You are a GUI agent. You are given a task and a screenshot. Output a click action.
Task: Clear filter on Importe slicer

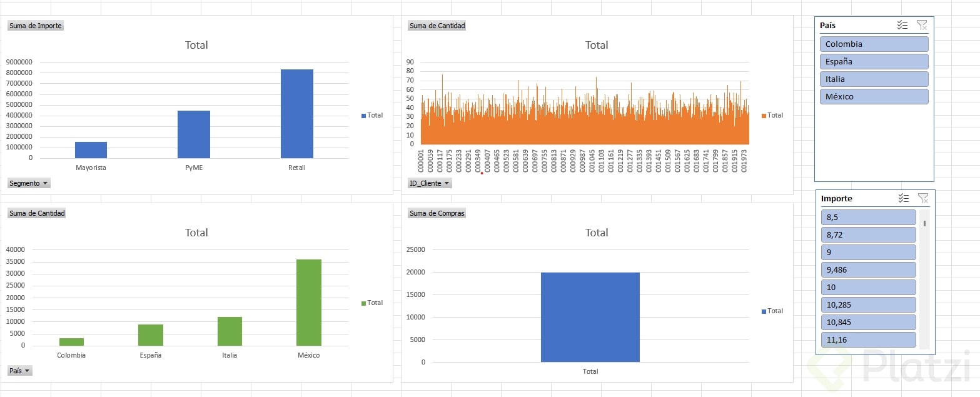pyautogui.click(x=922, y=198)
